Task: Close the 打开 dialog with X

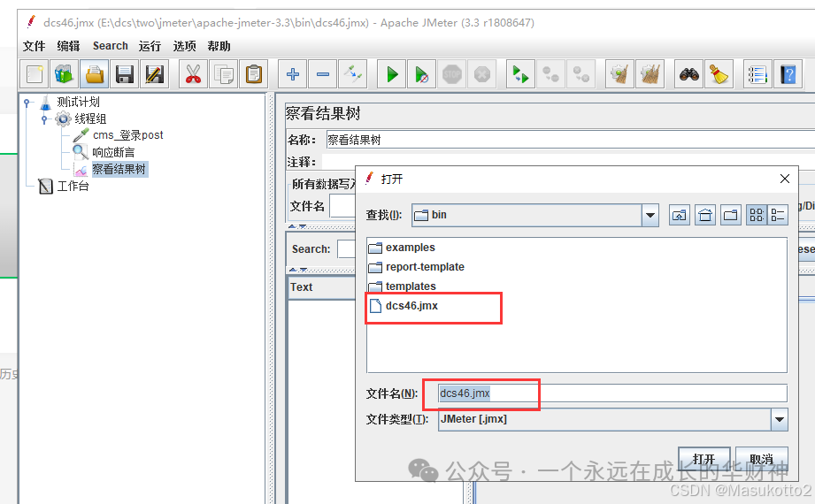Action: coord(785,179)
